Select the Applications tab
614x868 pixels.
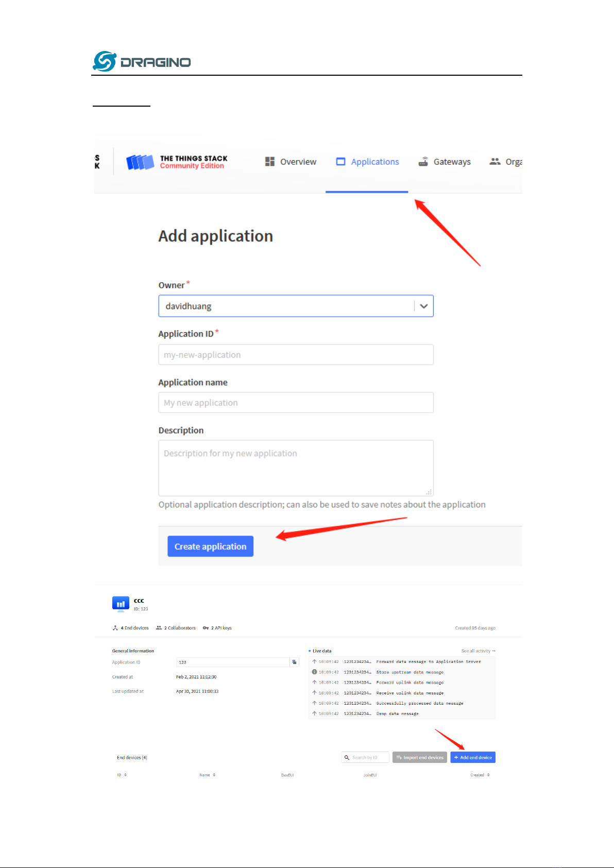pos(367,162)
